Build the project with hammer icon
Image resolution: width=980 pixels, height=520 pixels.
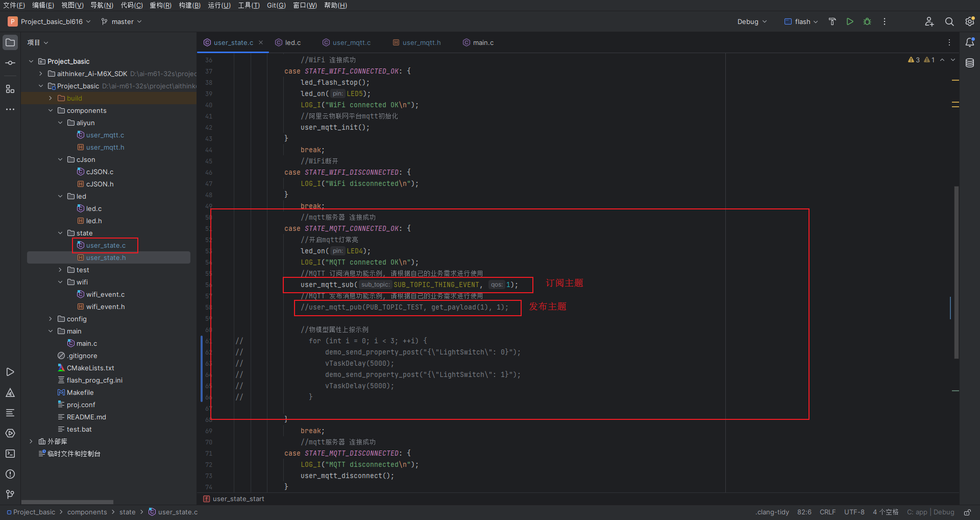pyautogui.click(x=832, y=21)
